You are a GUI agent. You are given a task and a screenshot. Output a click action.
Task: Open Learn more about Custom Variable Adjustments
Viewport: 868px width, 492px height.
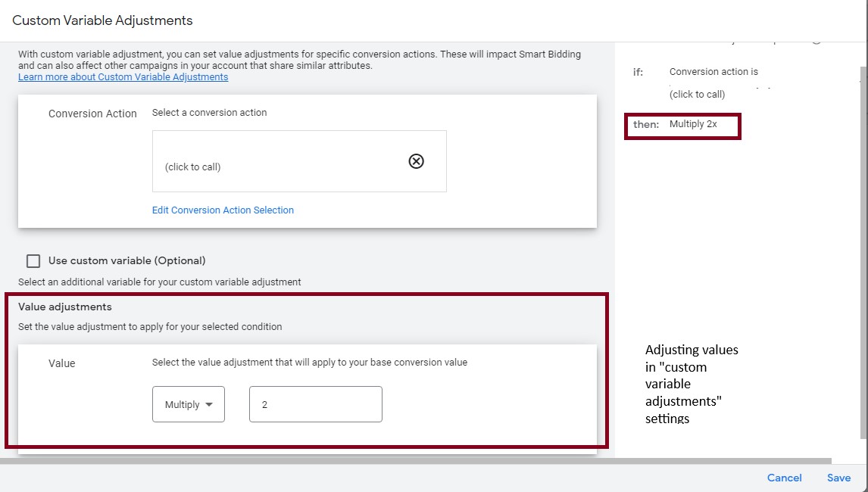123,77
